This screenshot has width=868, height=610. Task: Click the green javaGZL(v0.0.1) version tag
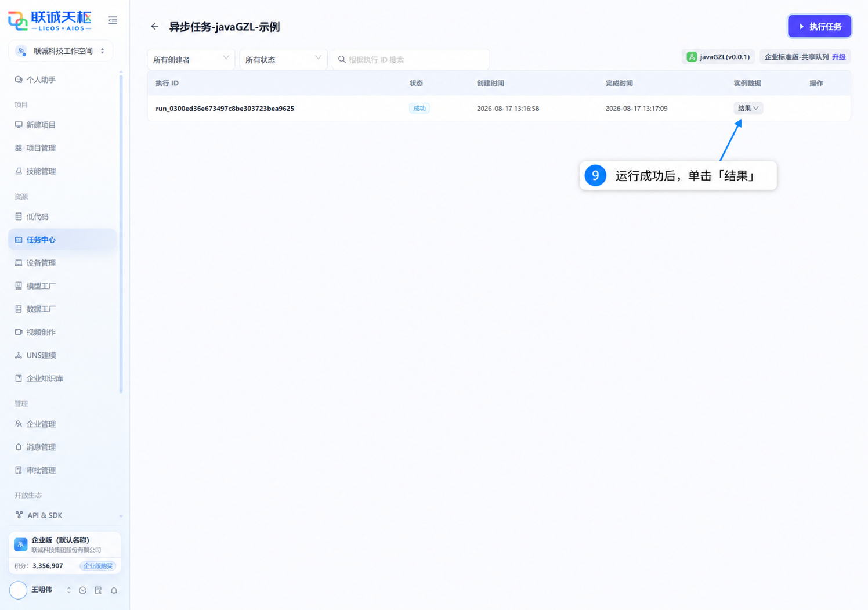point(718,57)
